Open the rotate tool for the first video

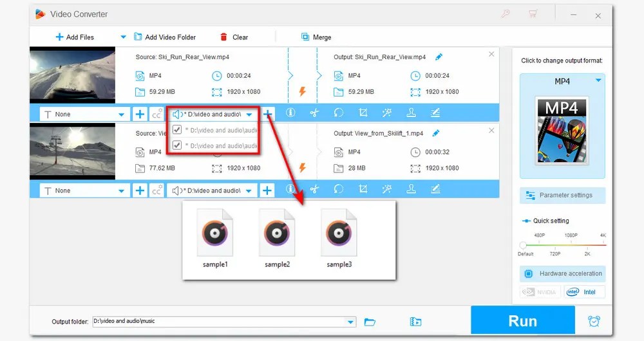pos(339,112)
